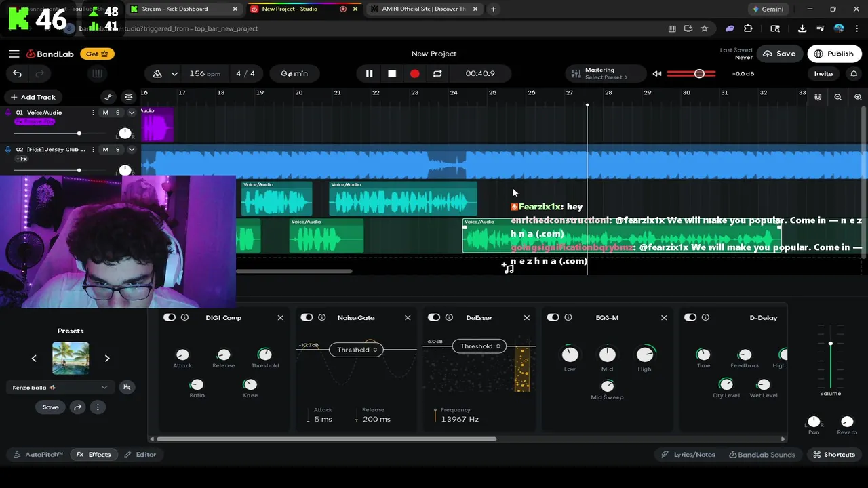Toggle DIGI Comp effect on/off
This screenshot has width=868, height=488.
(x=170, y=317)
